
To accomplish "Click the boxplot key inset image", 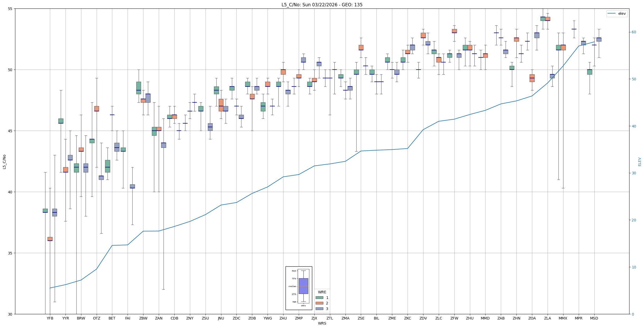I will point(299,288).
